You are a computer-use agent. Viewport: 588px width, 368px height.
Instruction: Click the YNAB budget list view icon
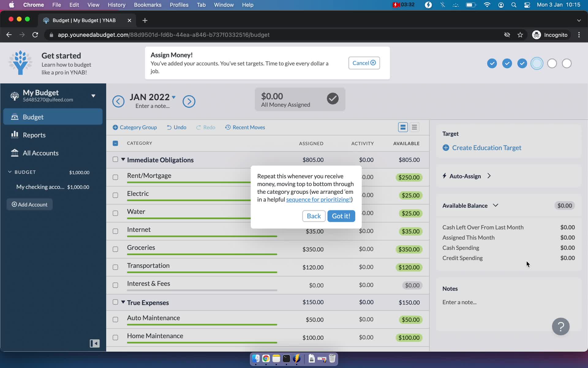[414, 127]
